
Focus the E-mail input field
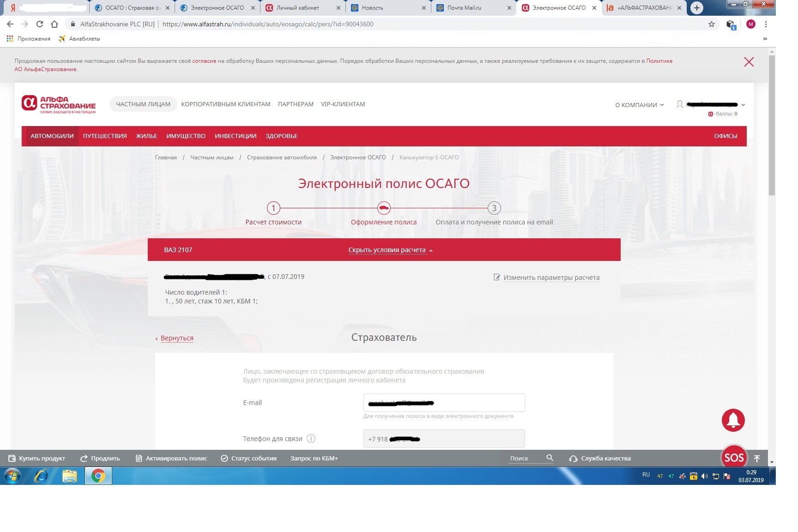click(x=444, y=403)
